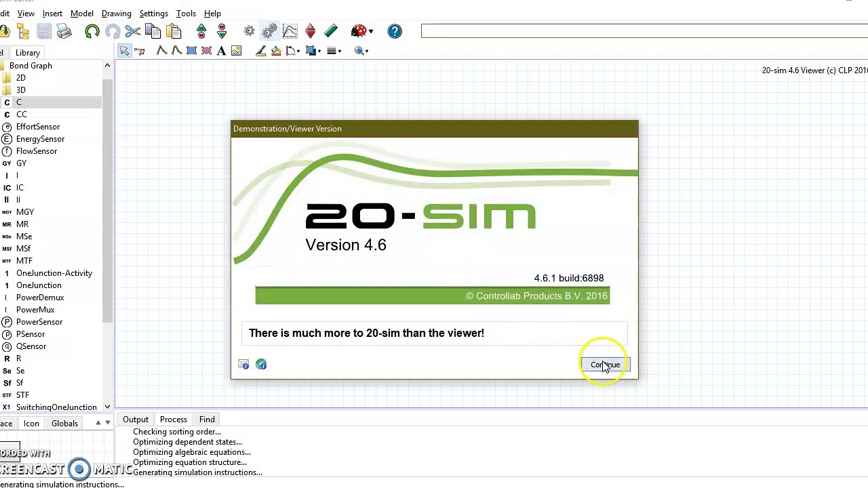Click the Continue button in the dialog
This screenshot has height=488, width=868.
click(605, 365)
